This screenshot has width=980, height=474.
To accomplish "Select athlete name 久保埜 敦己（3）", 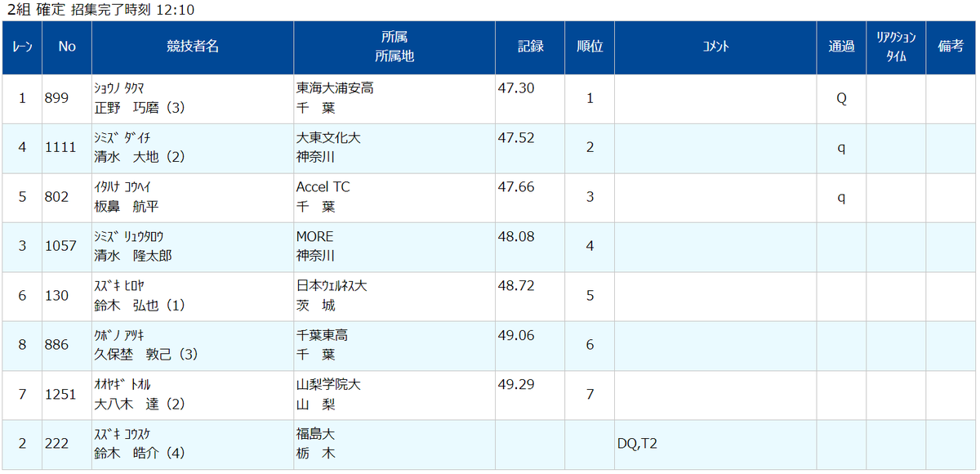I will [x=146, y=355].
